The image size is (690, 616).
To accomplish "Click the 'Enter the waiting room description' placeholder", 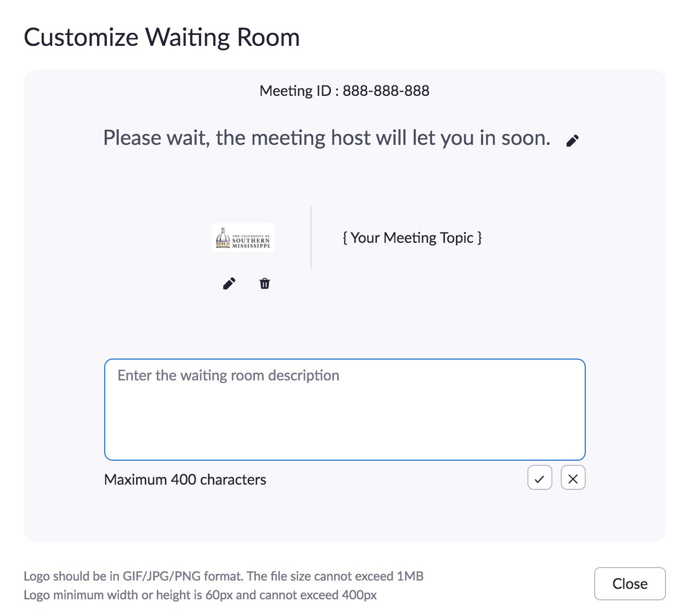I will 228,375.
